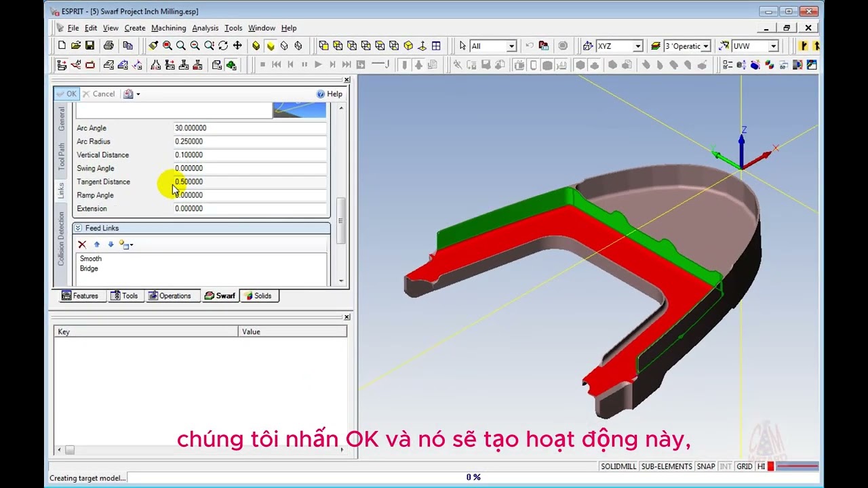Click the selection arrow icon beside All
Image resolution: width=868 pixels, height=488 pixels.
462,45
